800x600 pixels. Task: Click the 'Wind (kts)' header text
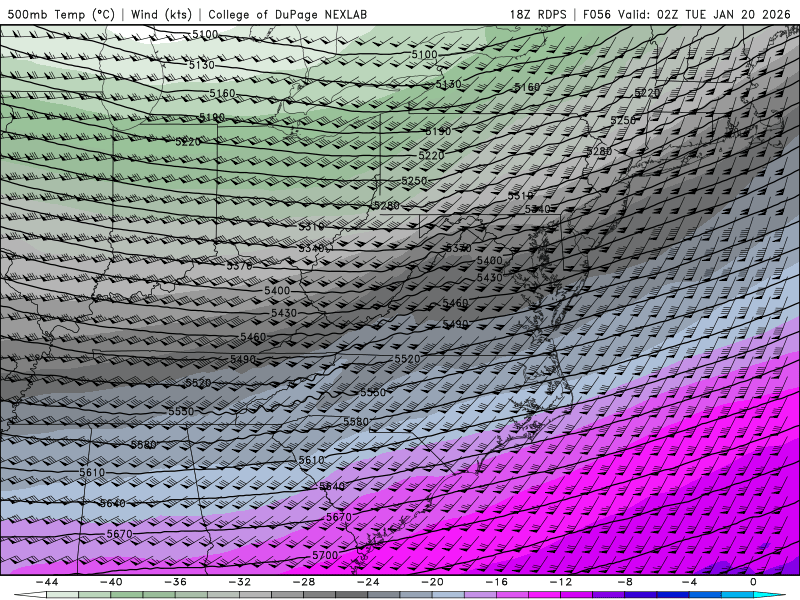pyautogui.click(x=162, y=14)
